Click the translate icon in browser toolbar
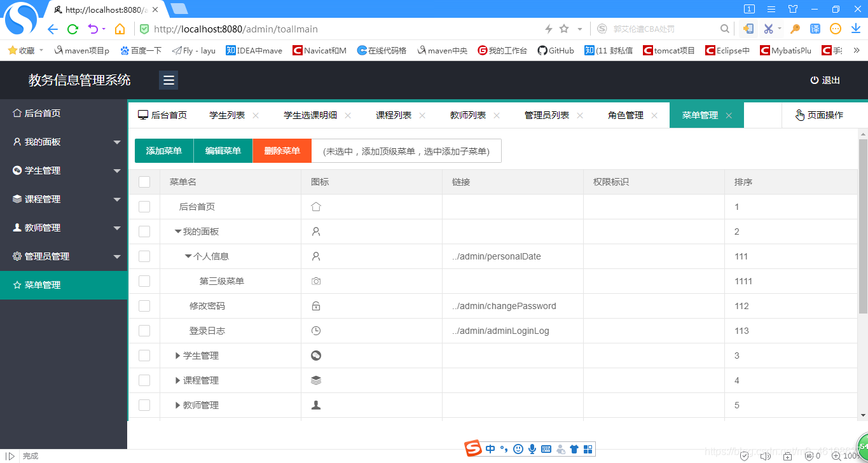 pyautogui.click(x=815, y=29)
